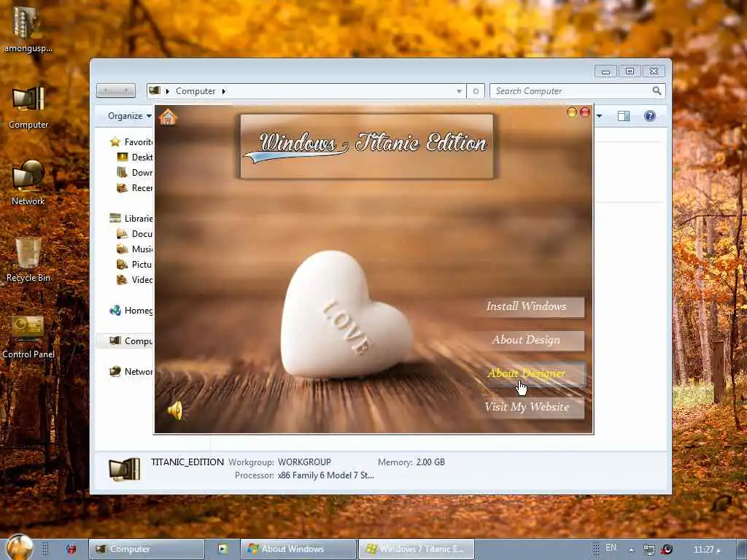Expand the address bar history dropdown arrow
Viewport: 747px width, 560px height.
point(459,91)
